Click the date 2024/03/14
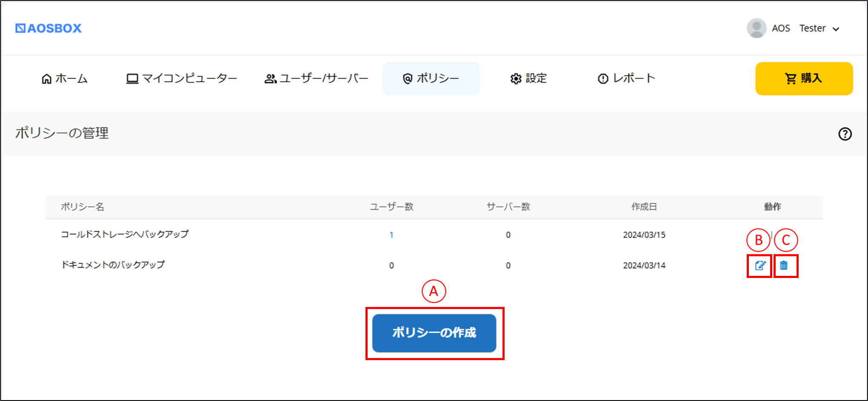 click(x=644, y=266)
